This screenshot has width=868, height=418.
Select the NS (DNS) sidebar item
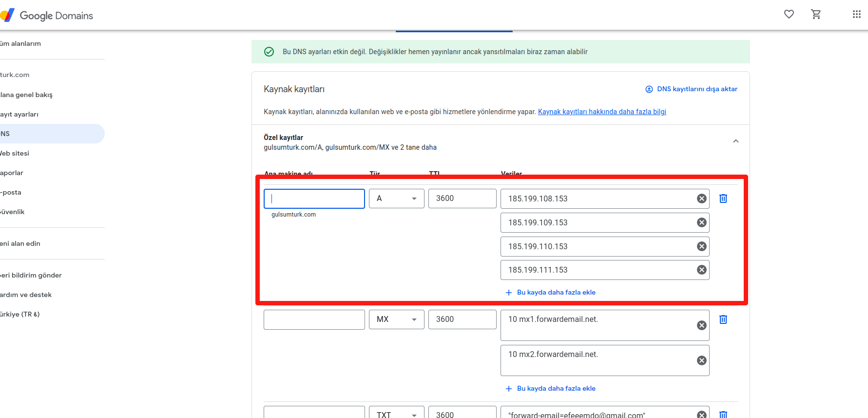52,134
